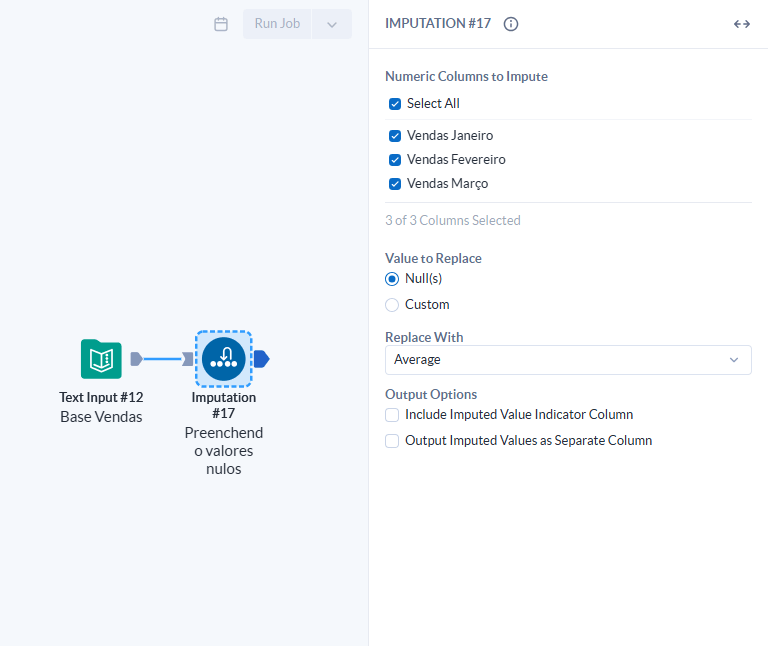
Task: Open the Replace With Average dropdown
Action: [568, 360]
